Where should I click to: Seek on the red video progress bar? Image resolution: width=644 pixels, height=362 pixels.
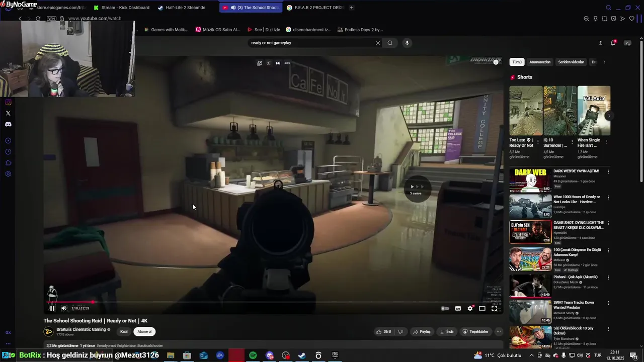click(x=274, y=302)
